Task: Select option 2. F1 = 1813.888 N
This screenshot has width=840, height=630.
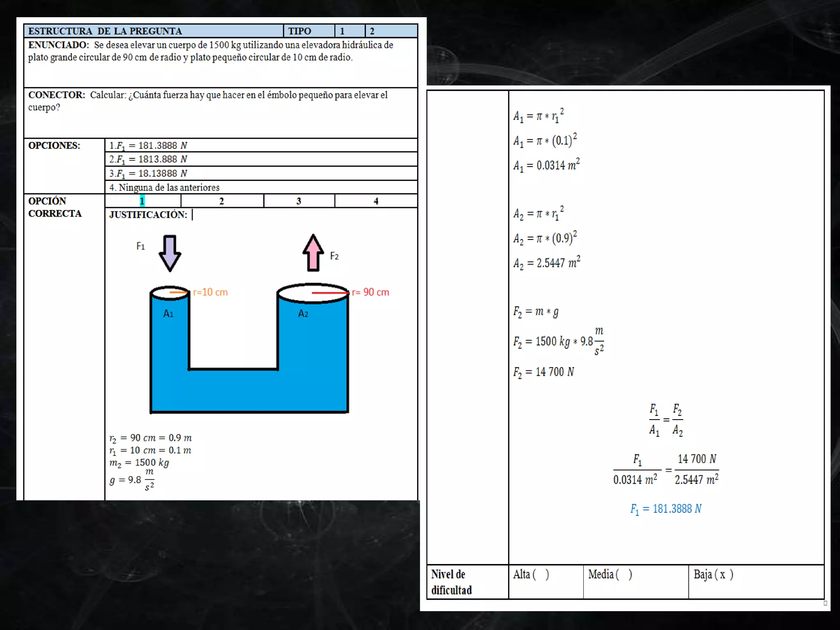Action: (148, 159)
